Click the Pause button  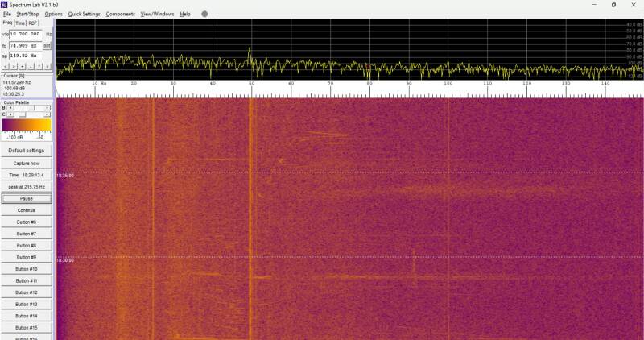tap(27, 198)
